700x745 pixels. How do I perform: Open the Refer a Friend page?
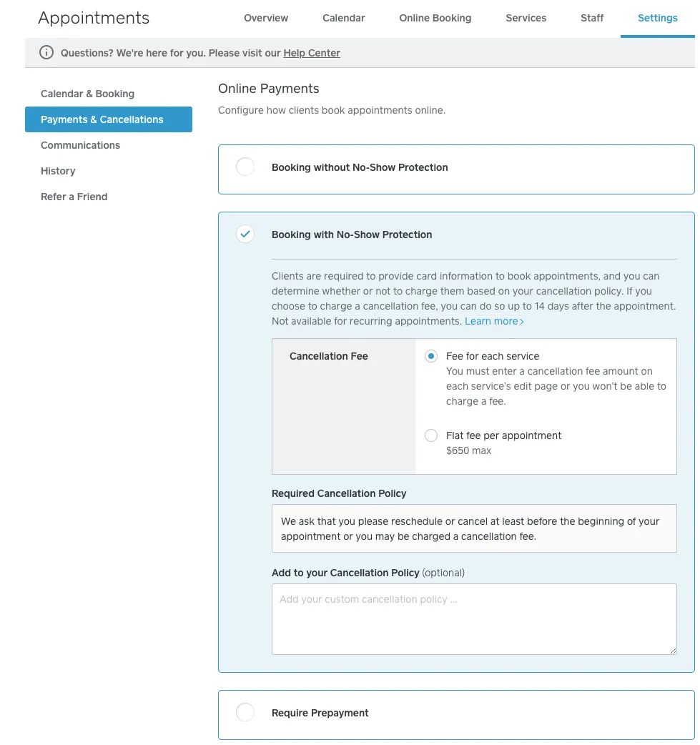[74, 197]
